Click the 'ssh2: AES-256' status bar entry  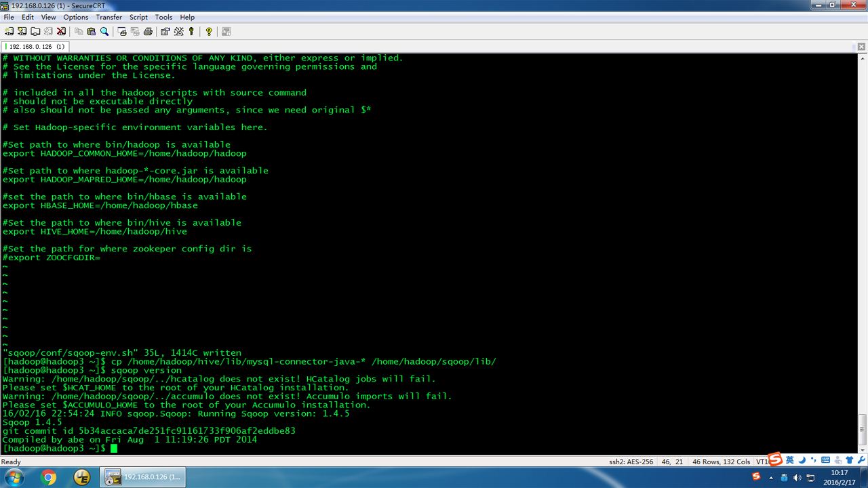631,462
